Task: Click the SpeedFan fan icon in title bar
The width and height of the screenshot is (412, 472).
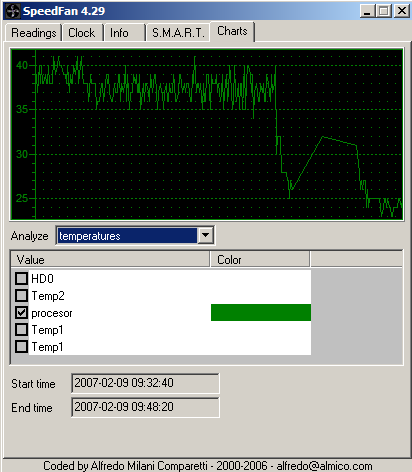Action: pyautogui.click(x=13, y=11)
